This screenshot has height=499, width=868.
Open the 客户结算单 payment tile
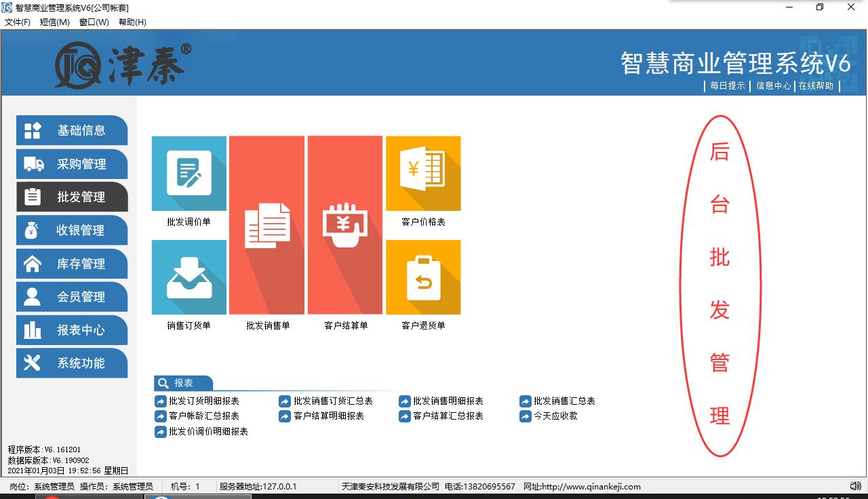coord(345,225)
